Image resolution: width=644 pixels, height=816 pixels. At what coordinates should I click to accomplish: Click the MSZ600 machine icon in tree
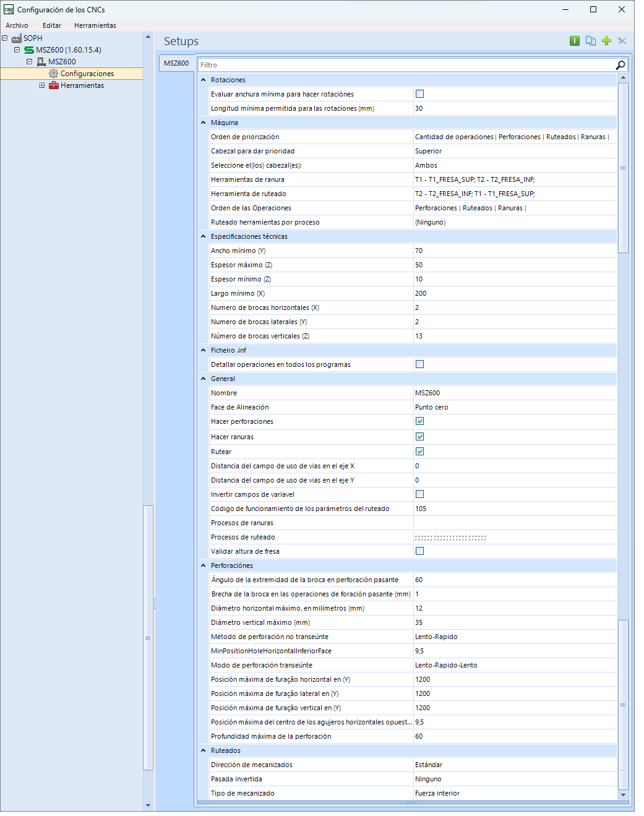pos(41,62)
